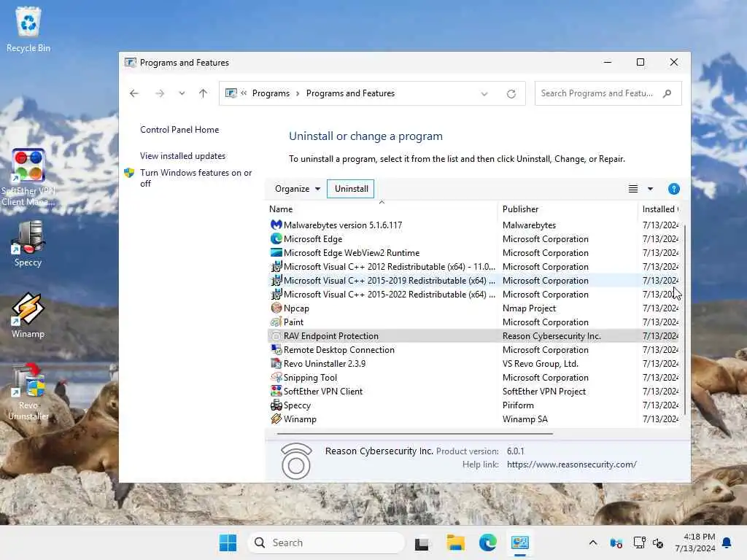The width and height of the screenshot is (747, 560).
Task: Expand the breadcrumb chevron after Programs
Action: coord(298,93)
